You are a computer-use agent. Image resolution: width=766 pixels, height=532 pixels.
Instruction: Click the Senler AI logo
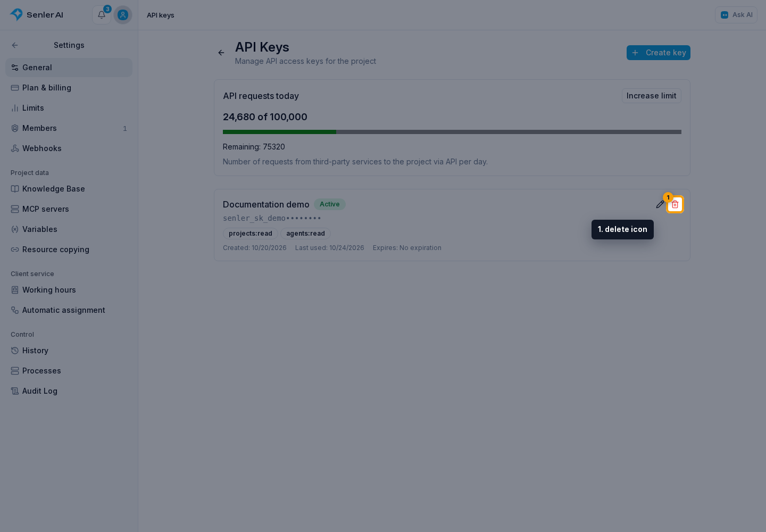click(x=37, y=15)
